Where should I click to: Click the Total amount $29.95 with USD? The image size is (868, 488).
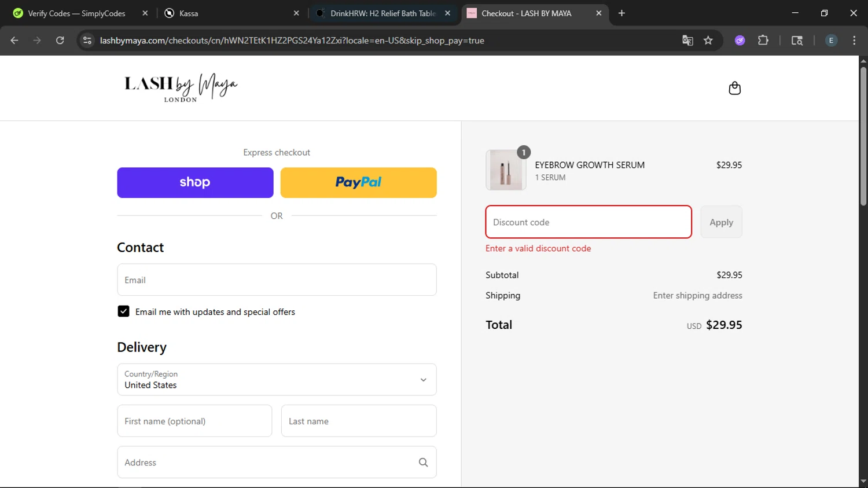(714, 325)
